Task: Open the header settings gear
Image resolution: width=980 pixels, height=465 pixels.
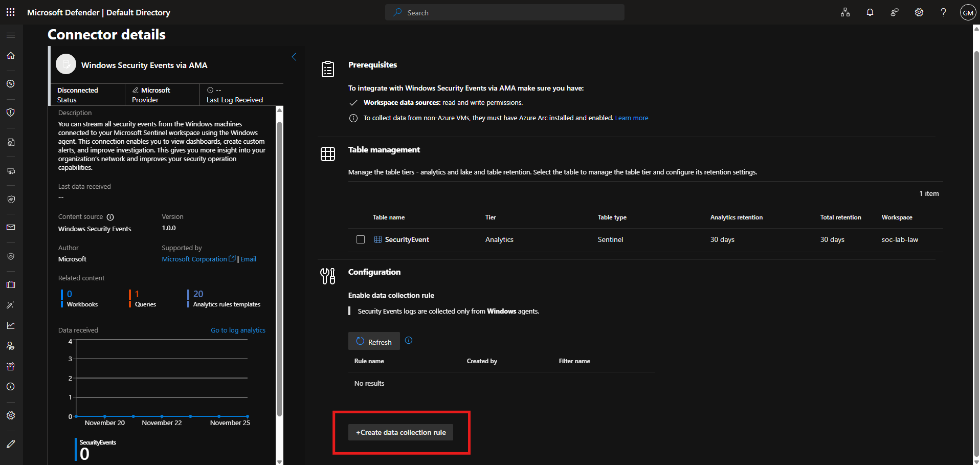Action: click(919, 12)
